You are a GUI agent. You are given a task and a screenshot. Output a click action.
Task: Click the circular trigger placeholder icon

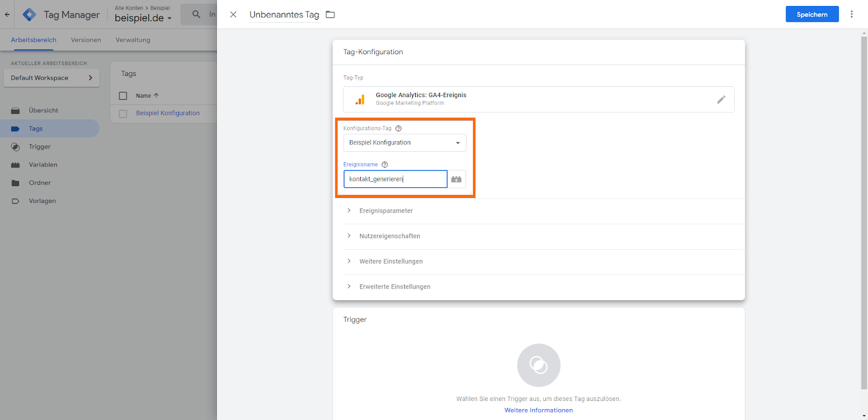538,365
